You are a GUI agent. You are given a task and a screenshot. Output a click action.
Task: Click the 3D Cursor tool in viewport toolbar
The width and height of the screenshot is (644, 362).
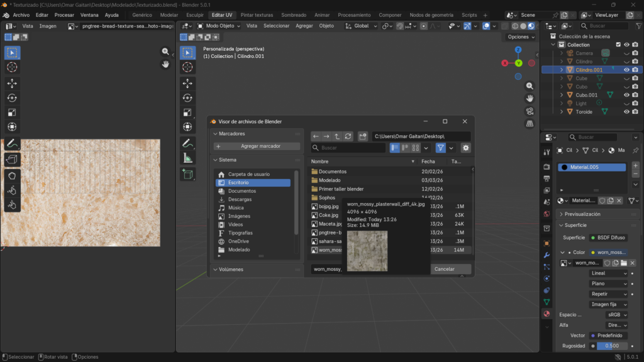[x=187, y=67]
